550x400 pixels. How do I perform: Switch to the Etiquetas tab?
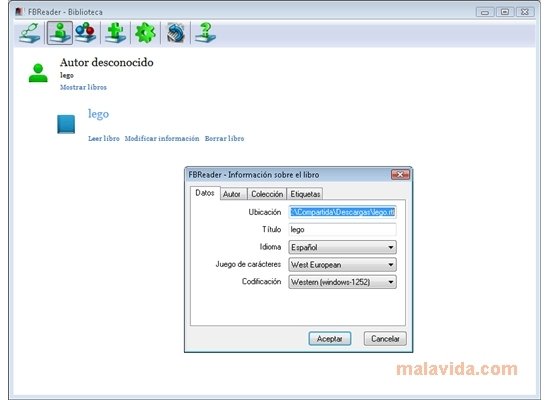[x=305, y=194]
